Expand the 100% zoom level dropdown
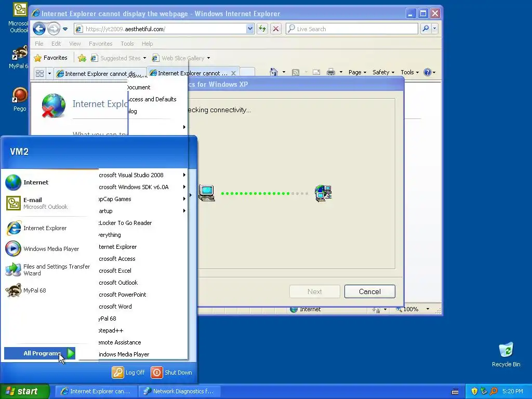Image resolution: width=532 pixels, height=399 pixels. [x=428, y=309]
